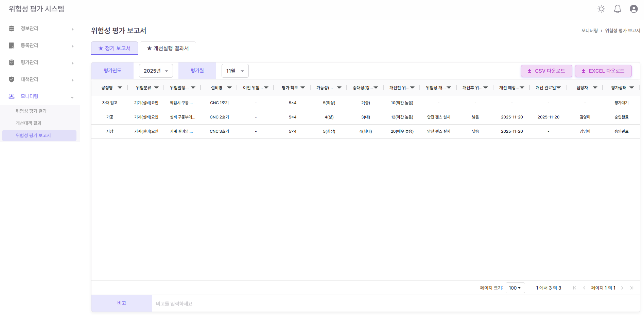Viewport: 644px width, 315px height.
Task: Open the user account profile icon
Action: pos(633,9)
